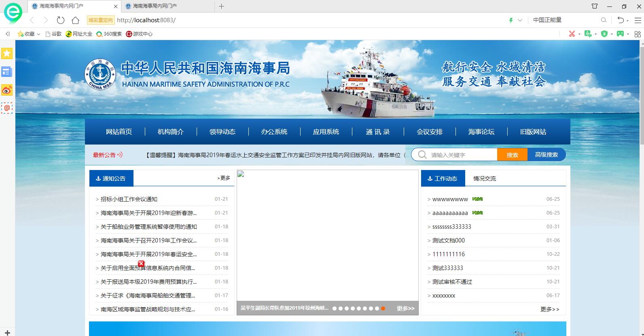
Task: Switch to the second 海南海事局内网门户 tab
Action: (168, 6)
